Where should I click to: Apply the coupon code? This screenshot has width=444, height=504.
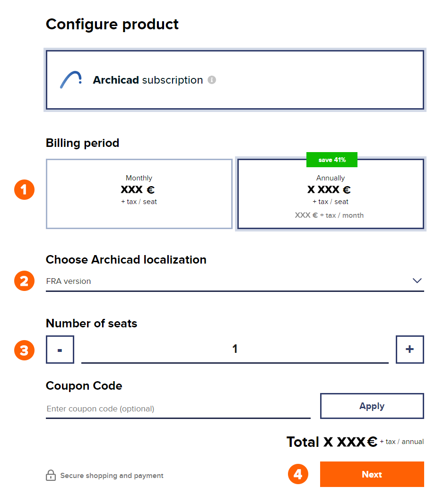(372, 406)
